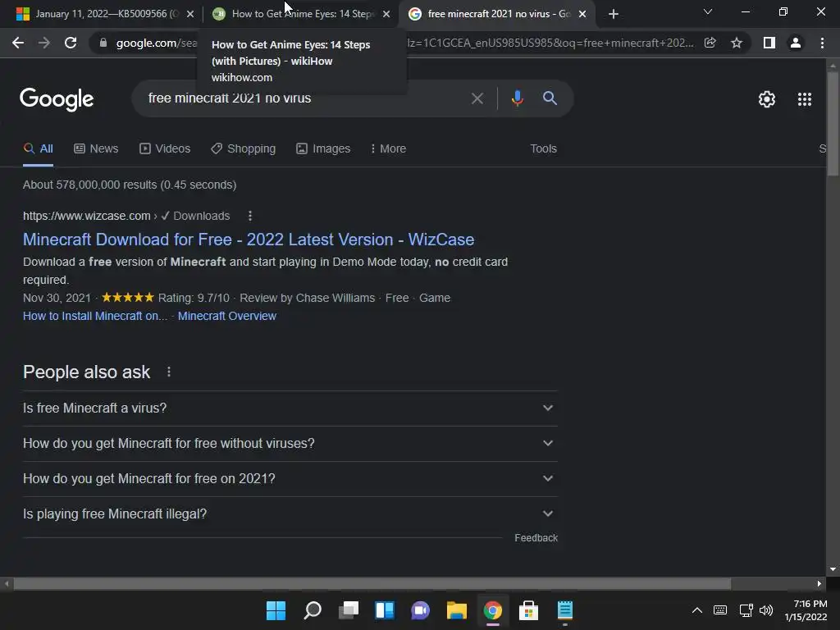This screenshot has width=840, height=630.
Task: Clear the search query text
Action: (477, 98)
